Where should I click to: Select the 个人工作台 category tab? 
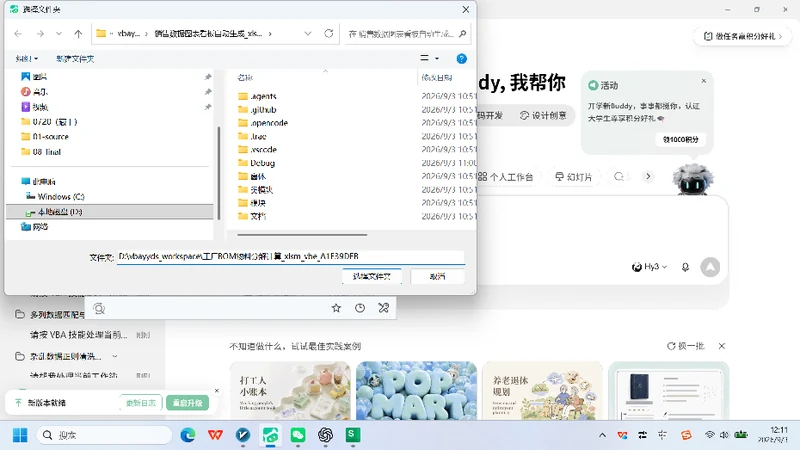coord(506,177)
